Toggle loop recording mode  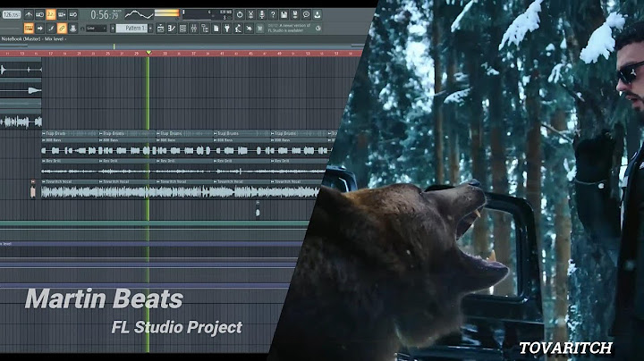point(73,15)
